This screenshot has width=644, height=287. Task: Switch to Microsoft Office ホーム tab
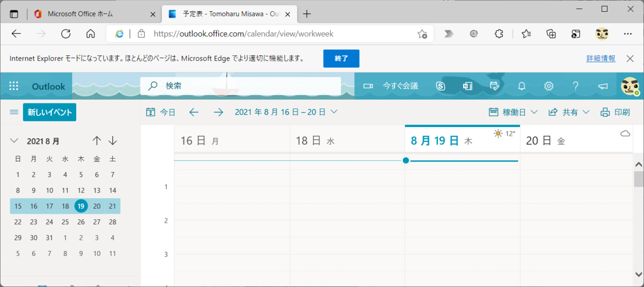(94, 14)
